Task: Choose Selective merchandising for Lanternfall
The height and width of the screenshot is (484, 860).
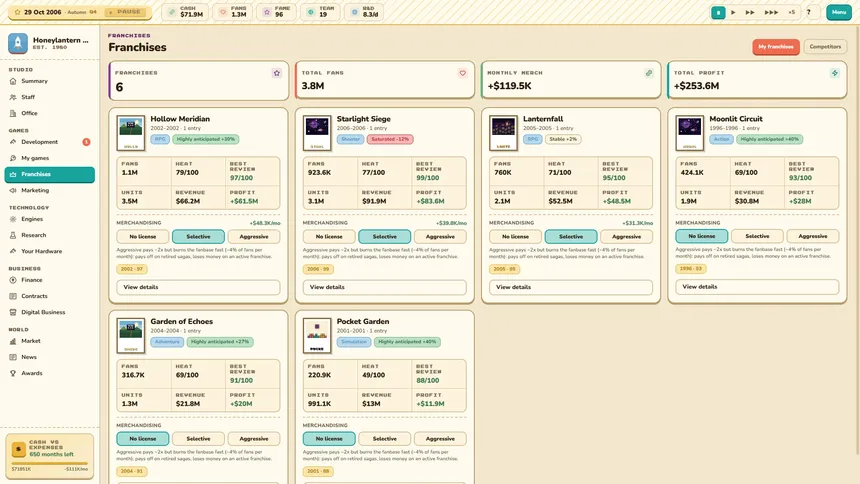Action: [x=571, y=237]
